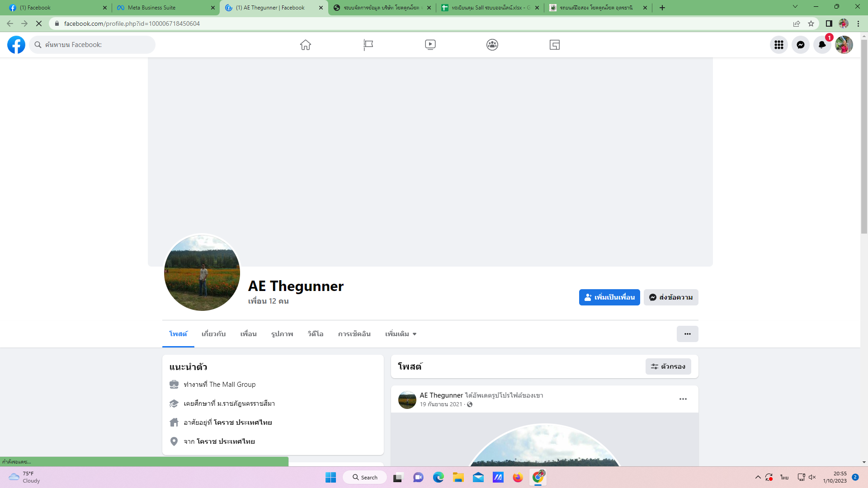The height and width of the screenshot is (488, 868).
Task: Open the Pages flag icon
Action: click(368, 45)
